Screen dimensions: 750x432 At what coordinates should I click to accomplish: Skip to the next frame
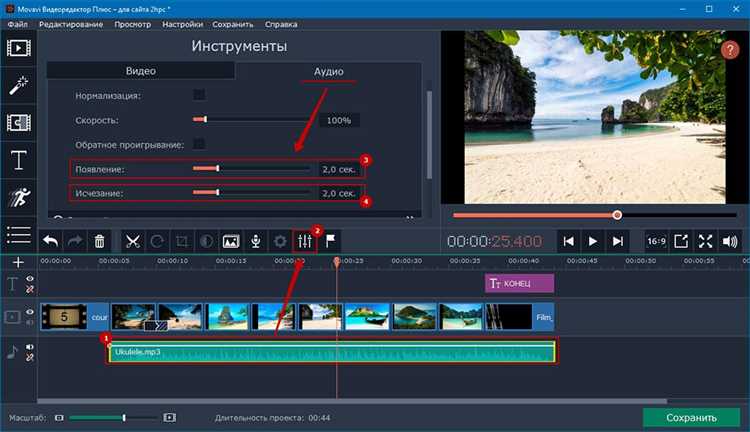tap(618, 241)
